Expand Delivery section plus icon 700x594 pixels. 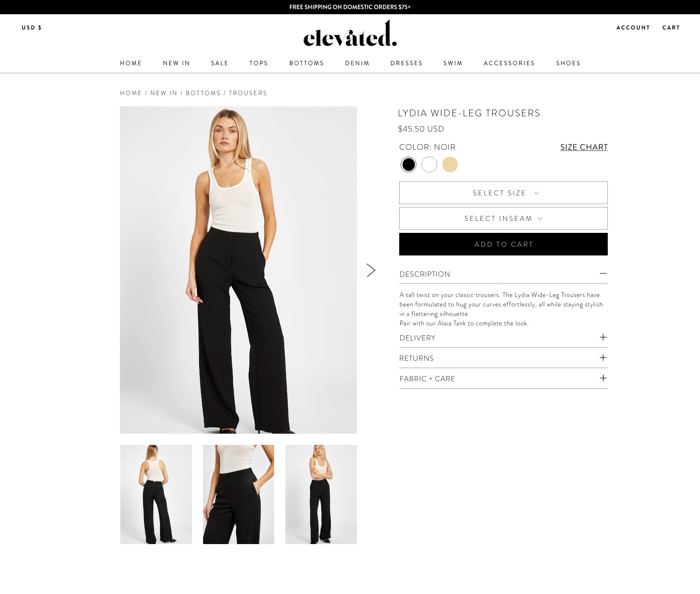pyautogui.click(x=603, y=337)
